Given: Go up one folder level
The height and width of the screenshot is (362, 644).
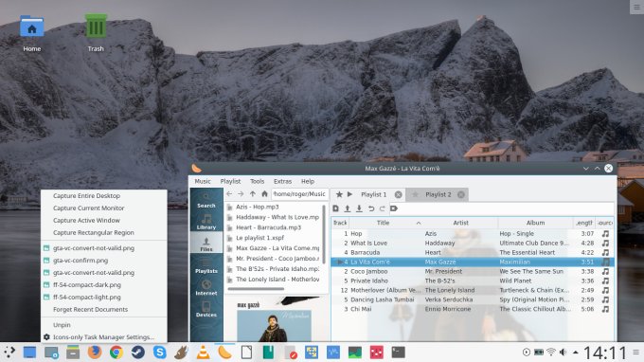Looking at the screenshot, I should 253,194.
